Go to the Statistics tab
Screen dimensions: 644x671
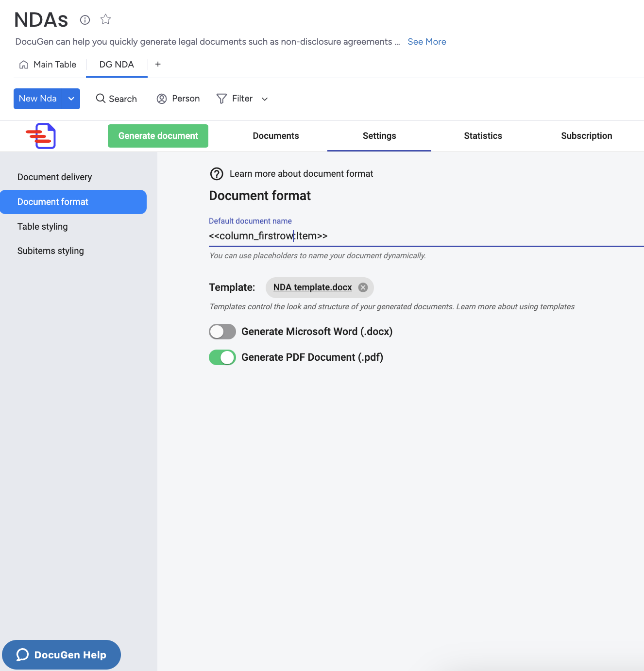(x=483, y=136)
